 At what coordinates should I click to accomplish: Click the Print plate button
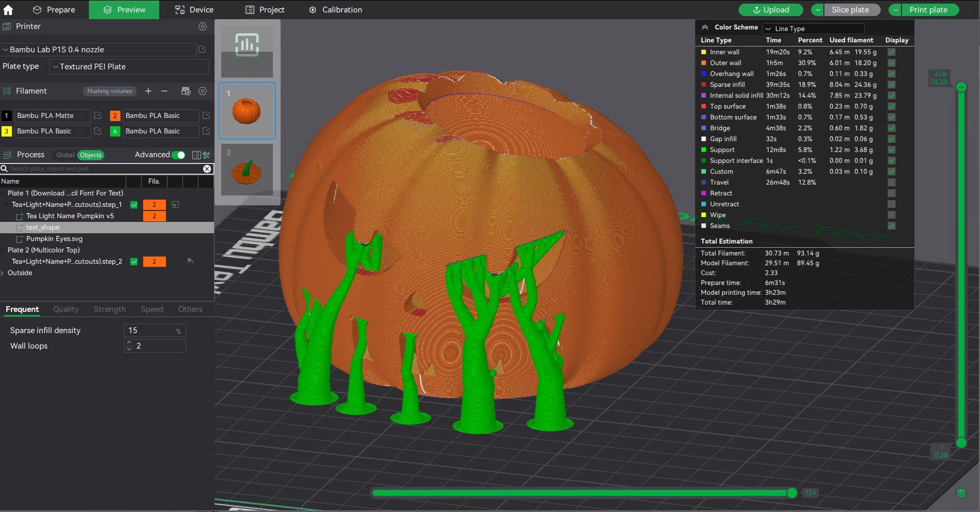point(929,10)
